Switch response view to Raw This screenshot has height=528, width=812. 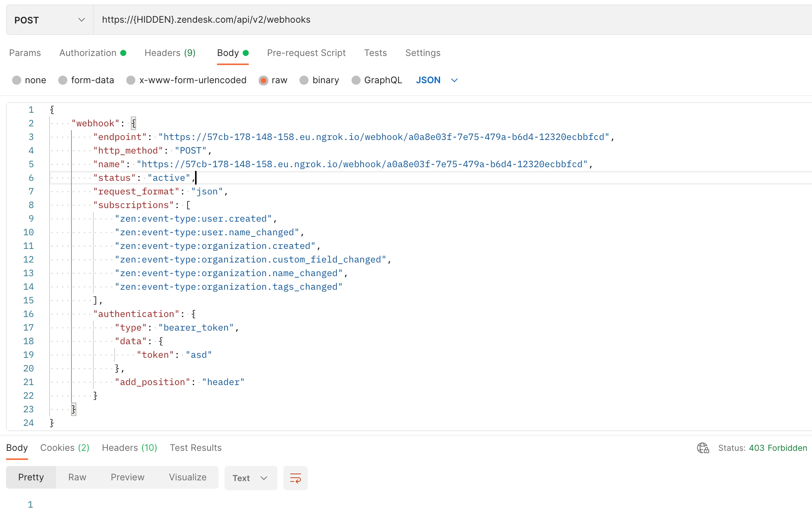77,477
